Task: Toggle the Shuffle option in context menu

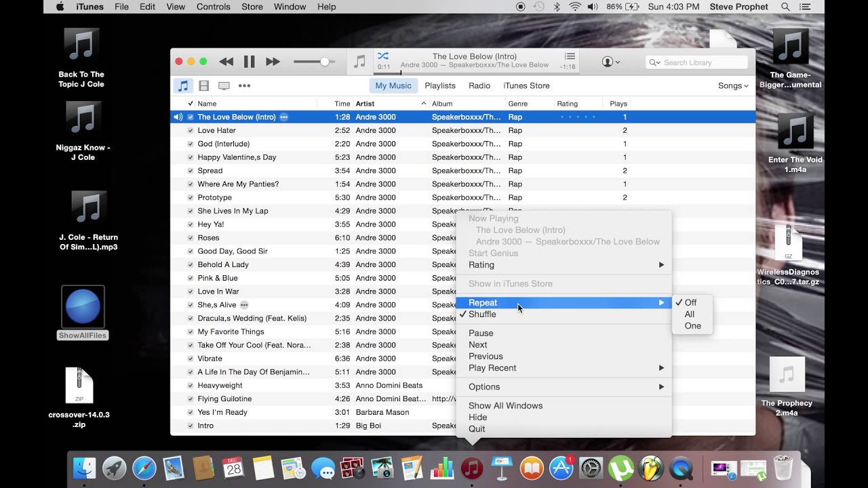Action: coord(564,314)
